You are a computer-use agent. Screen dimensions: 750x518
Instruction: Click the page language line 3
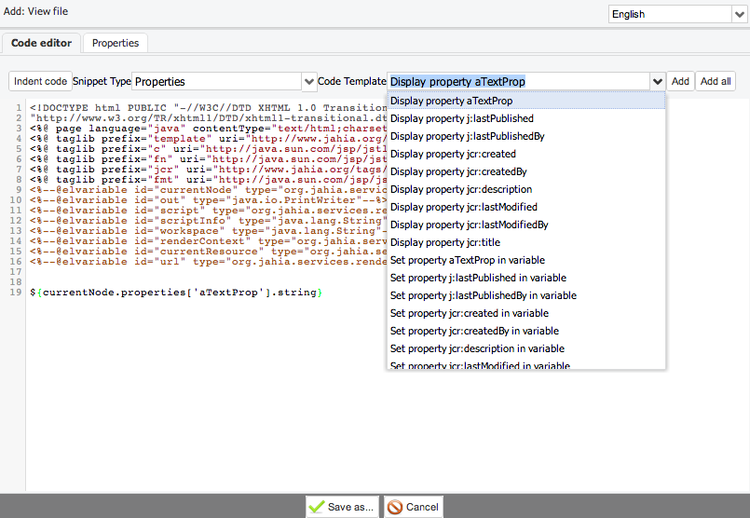[208, 128]
